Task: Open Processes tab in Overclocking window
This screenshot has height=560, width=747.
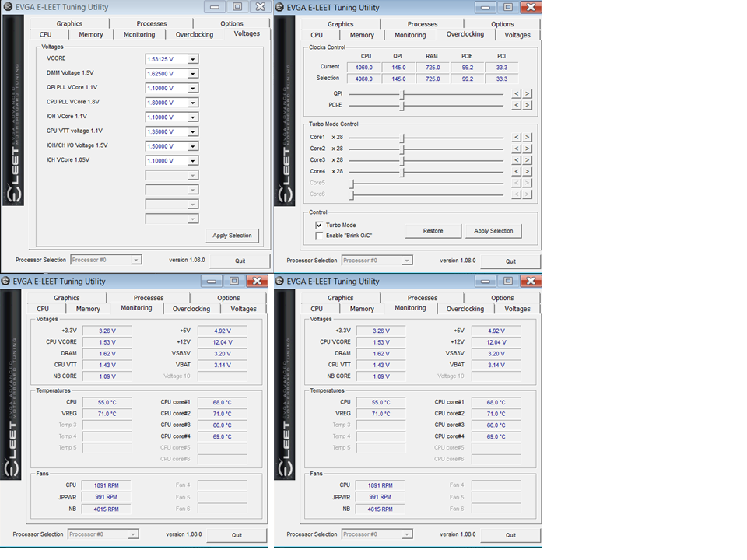Action: [x=423, y=23]
